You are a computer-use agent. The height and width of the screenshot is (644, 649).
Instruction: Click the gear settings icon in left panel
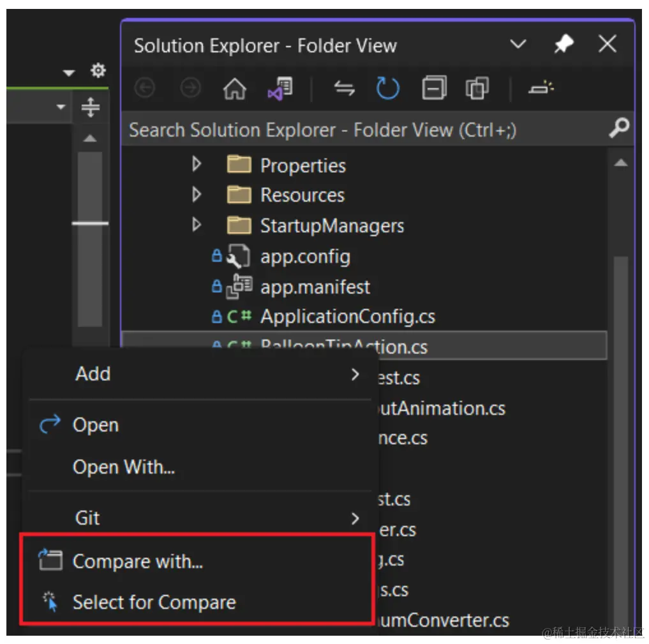pos(98,70)
